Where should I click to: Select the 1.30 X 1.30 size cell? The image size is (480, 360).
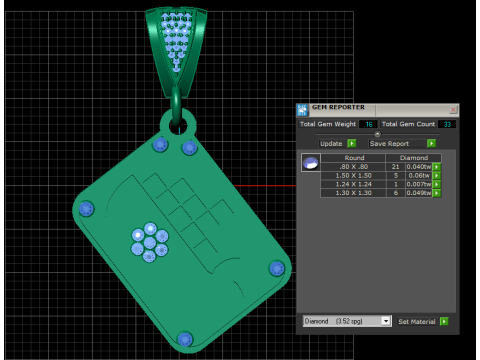pyautogui.click(x=353, y=193)
